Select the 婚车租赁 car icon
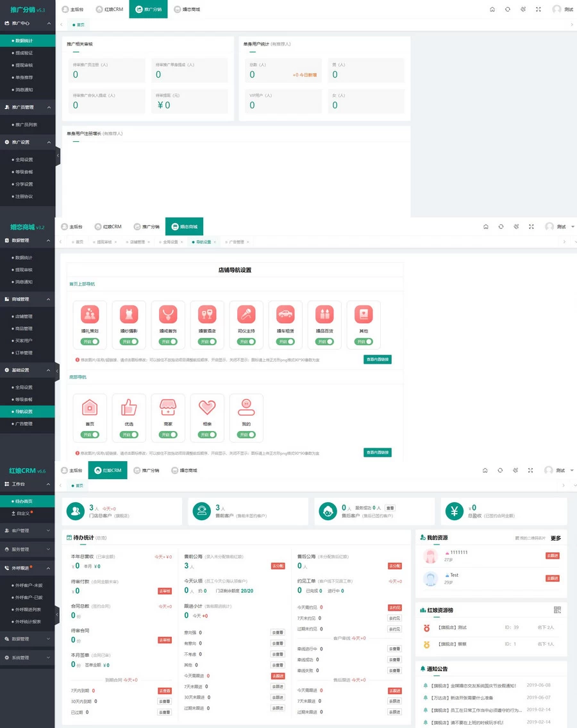The height and width of the screenshot is (728, 577). pyautogui.click(x=285, y=314)
